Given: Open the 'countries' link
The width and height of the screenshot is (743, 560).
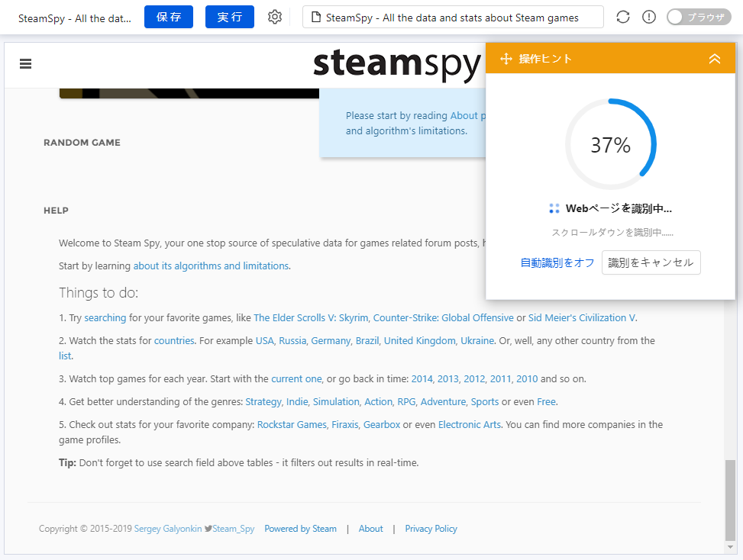Looking at the screenshot, I should 174,340.
